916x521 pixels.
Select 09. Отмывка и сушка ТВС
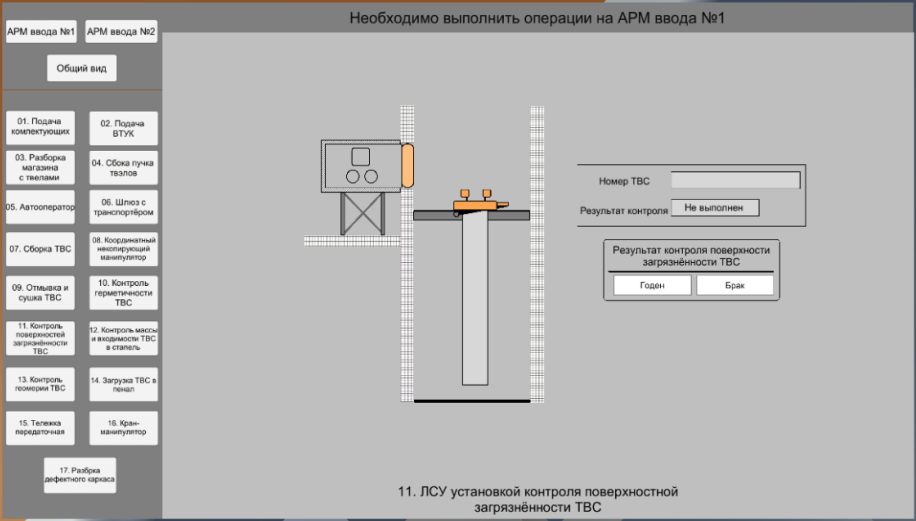40,292
